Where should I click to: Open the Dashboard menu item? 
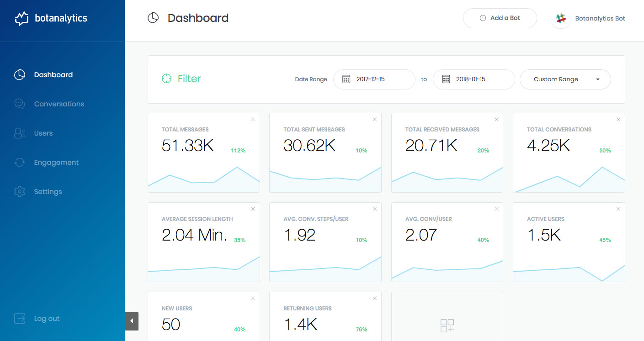(x=53, y=75)
